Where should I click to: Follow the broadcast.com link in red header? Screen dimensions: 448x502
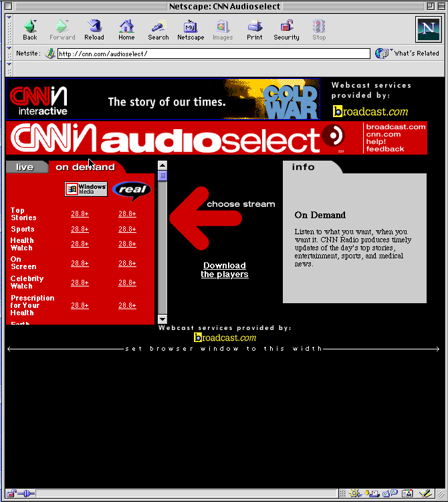tap(396, 127)
